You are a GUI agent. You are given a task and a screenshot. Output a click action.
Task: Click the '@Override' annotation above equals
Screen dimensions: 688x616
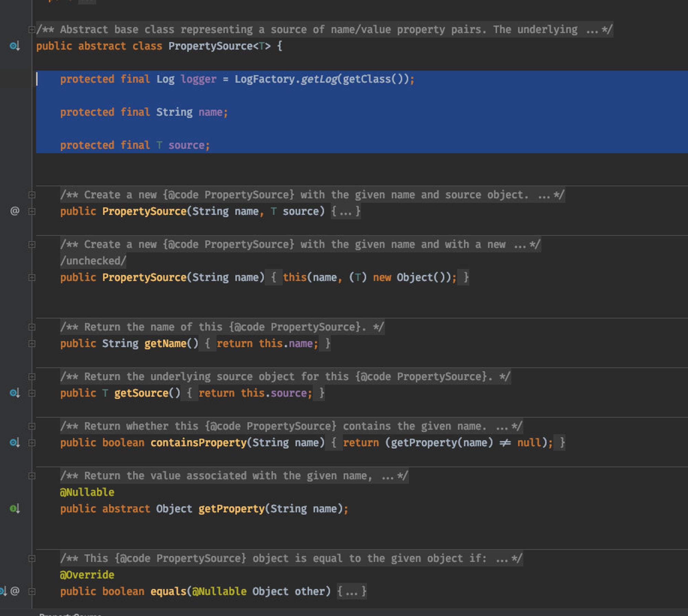click(87, 574)
